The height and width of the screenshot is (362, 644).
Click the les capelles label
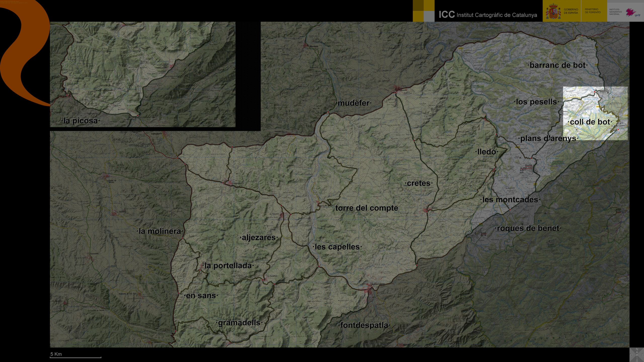(337, 247)
